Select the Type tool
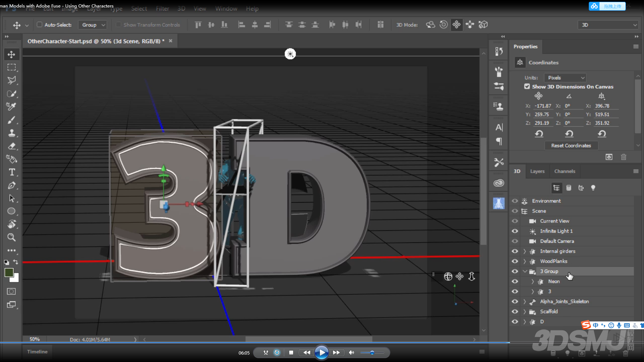This screenshot has height=362, width=644. click(x=11, y=172)
